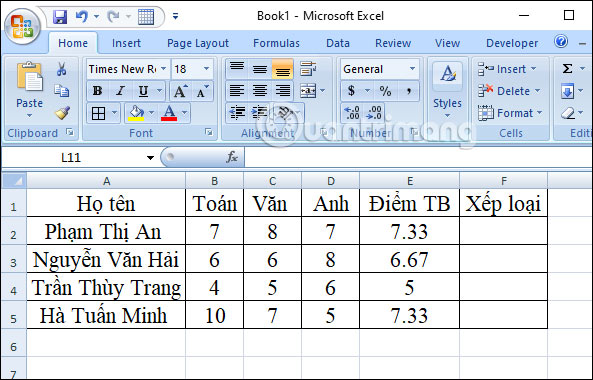Click the Paste clipboard icon
Screen dimensions: 593x380
click(x=29, y=77)
